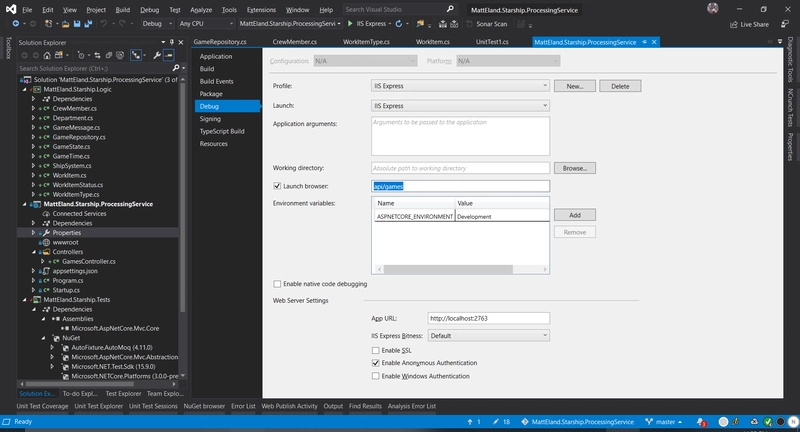Open Properties with the wrench icon
Screen dimensions: 800x432
coord(157,55)
